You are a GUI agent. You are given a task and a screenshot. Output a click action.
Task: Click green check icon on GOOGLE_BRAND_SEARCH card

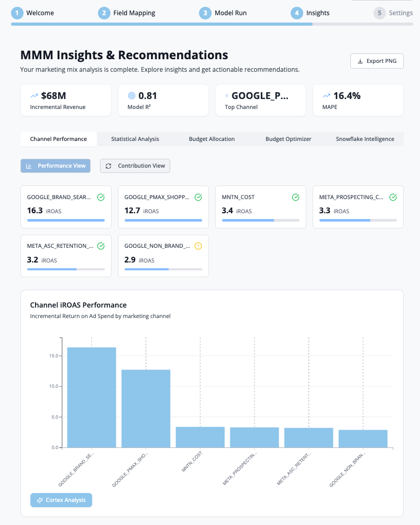[101, 198]
